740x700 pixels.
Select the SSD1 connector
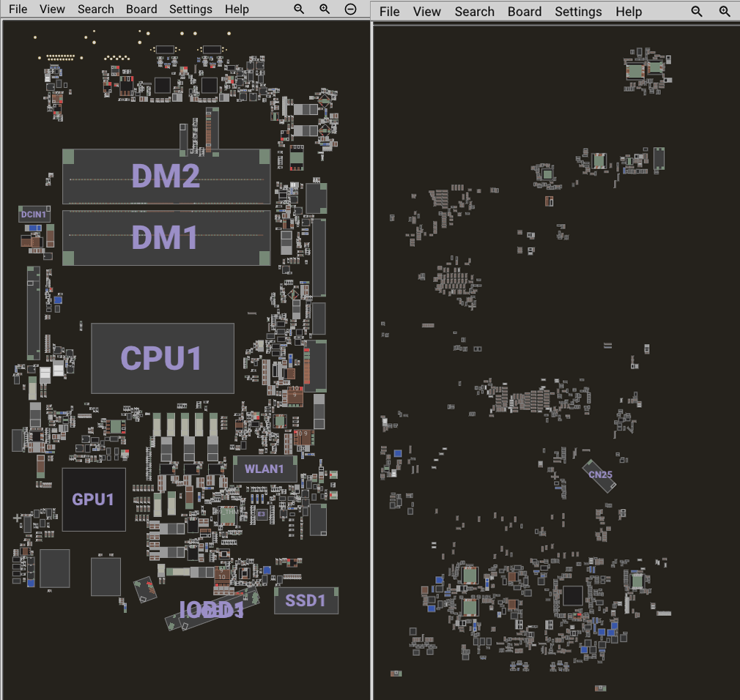[306, 600]
